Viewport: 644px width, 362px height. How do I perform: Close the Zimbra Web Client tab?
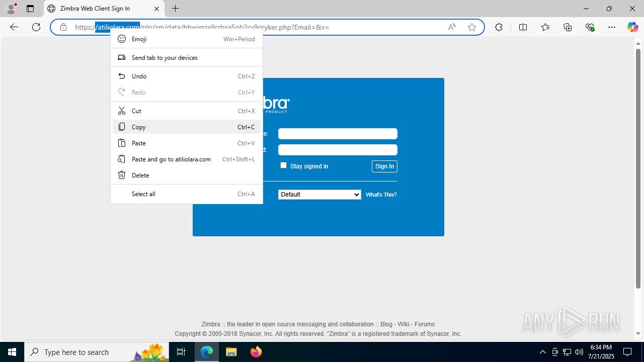pos(156,9)
